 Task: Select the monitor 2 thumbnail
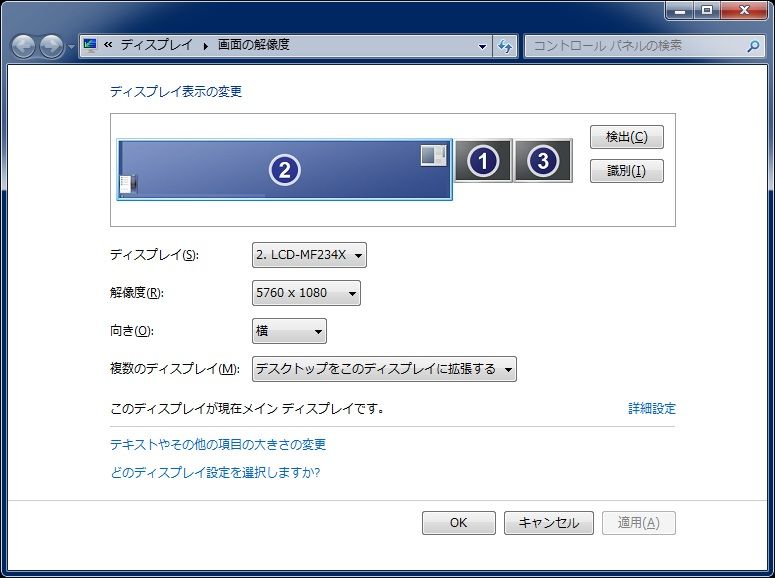point(285,170)
